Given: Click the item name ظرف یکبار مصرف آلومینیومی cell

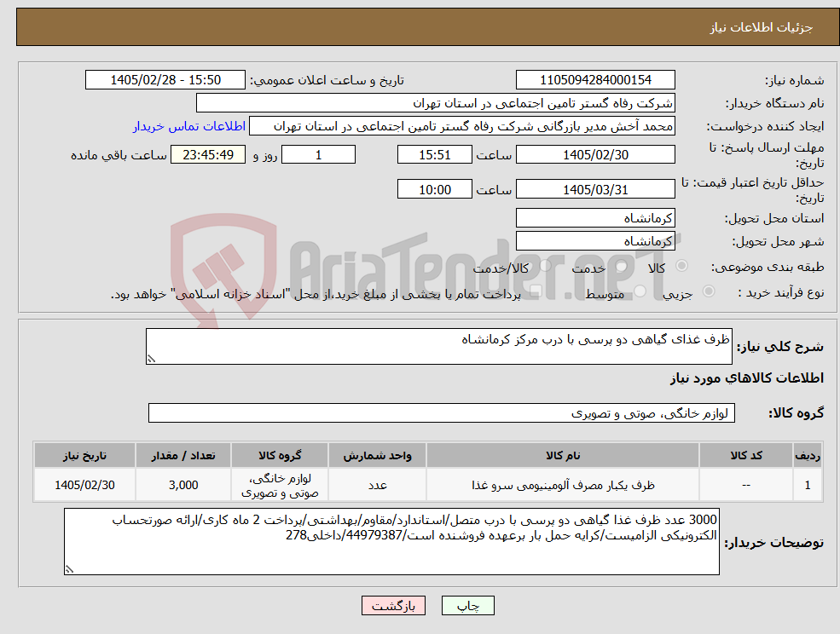Looking at the screenshot, I should point(563,485).
